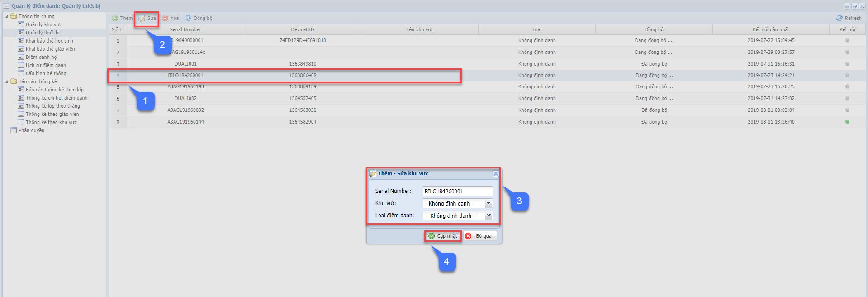Click the Serial Number input field
Screen dimensions: 868x297
click(457, 191)
